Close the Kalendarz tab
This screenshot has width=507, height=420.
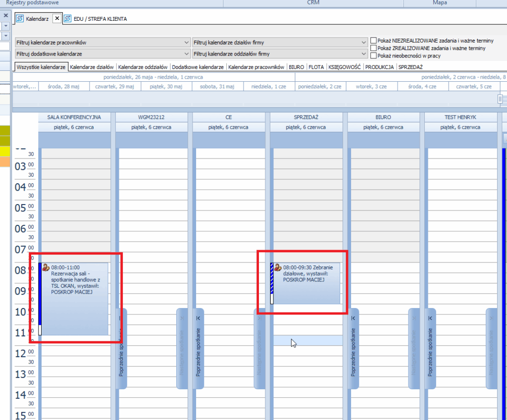click(x=56, y=18)
